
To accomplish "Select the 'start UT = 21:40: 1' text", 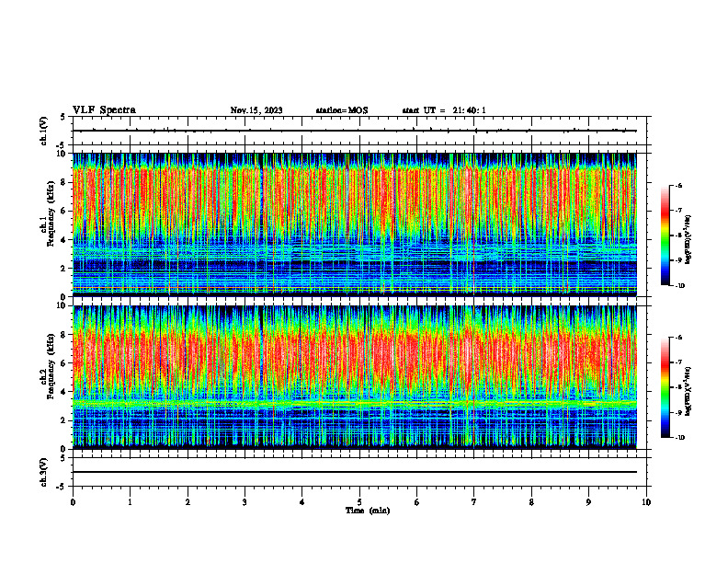I will [x=444, y=110].
